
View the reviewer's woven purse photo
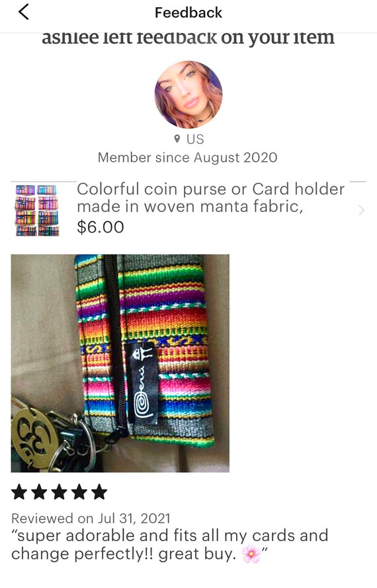point(120,363)
